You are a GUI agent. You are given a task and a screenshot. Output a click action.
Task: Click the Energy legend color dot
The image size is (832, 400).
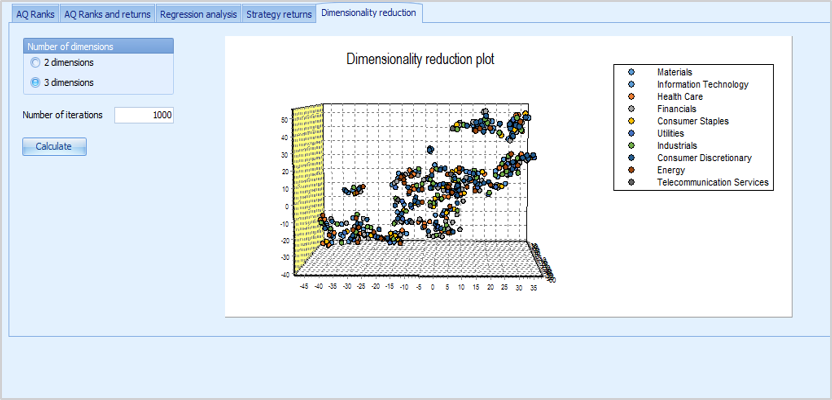(x=630, y=170)
